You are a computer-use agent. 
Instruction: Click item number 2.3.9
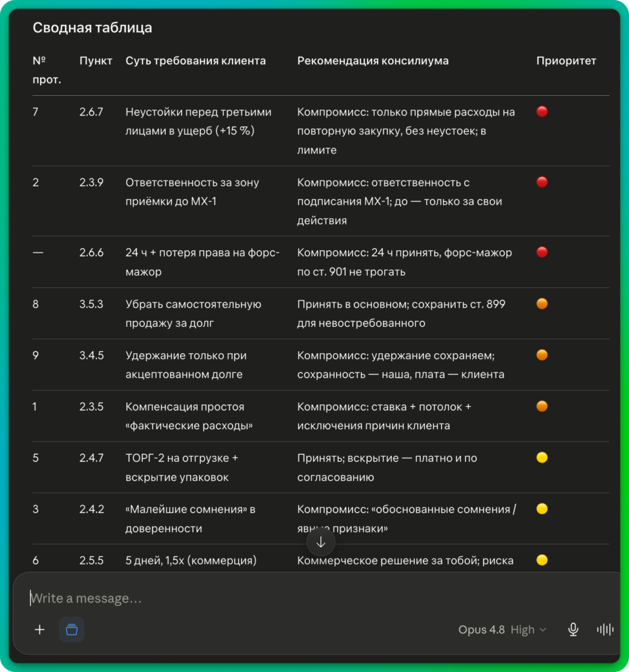pyautogui.click(x=91, y=182)
